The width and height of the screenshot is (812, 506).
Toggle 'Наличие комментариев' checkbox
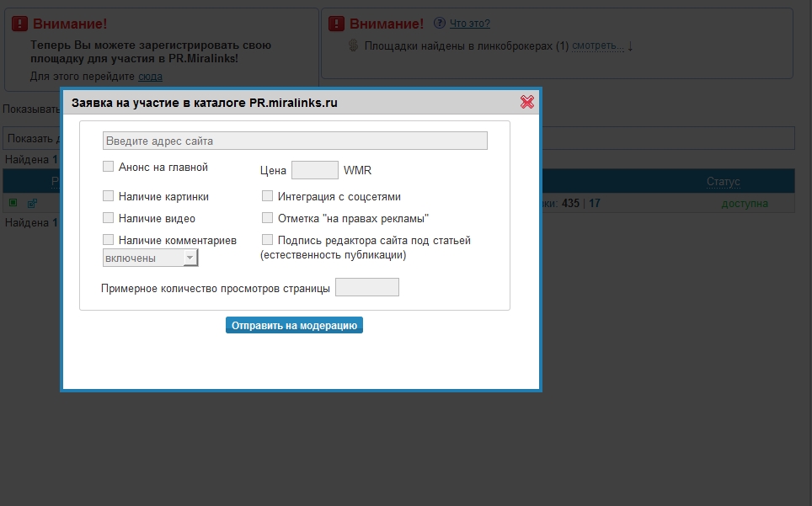click(x=108, y=239)
